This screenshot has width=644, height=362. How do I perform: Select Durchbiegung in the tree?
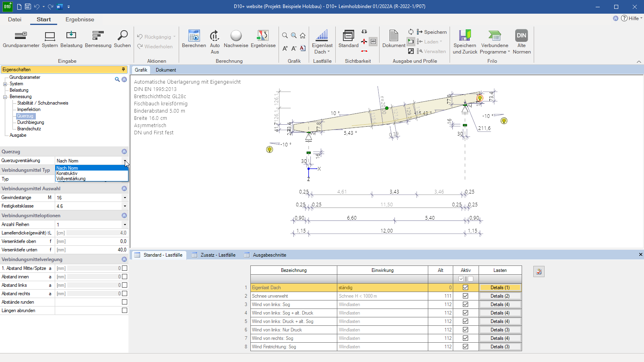[31, 122]
